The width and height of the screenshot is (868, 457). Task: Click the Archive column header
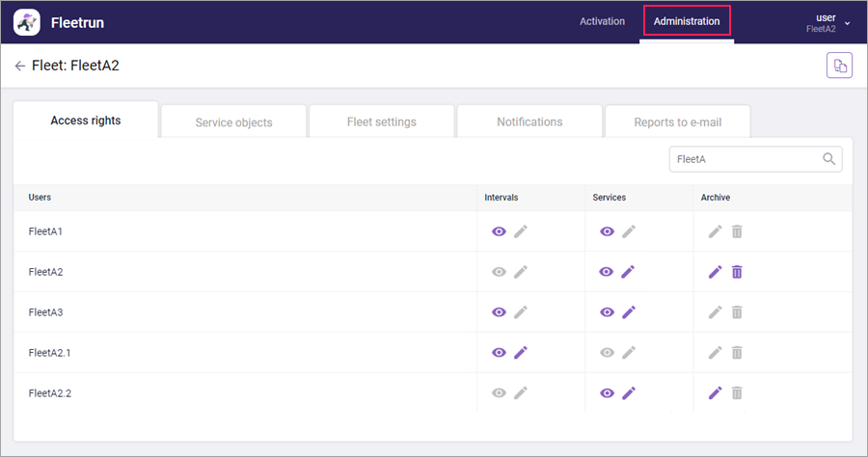(716, 198)
